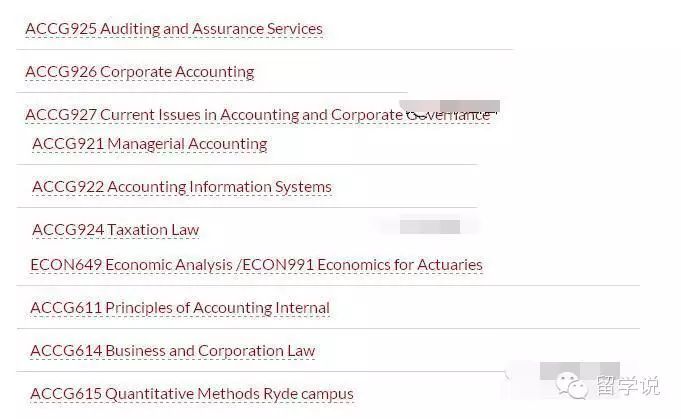Open the ECON649 Economic Analysis link
Viewport: 681px width, 419px height.
click(131, 265)
